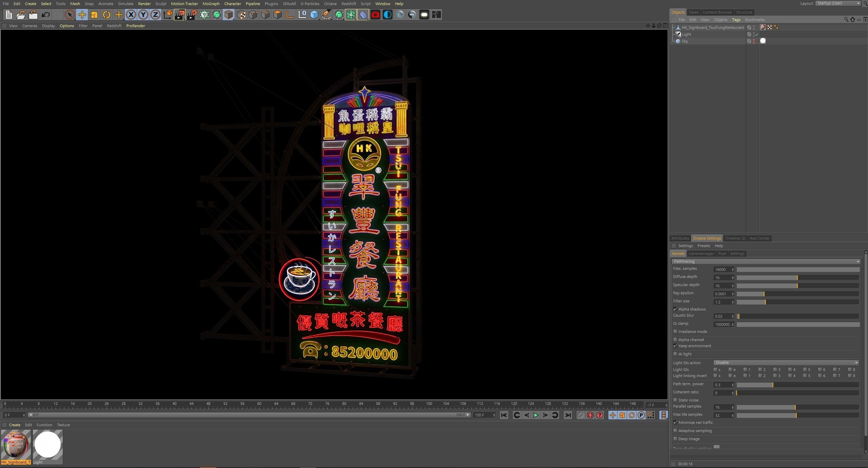Click the red camera render icon
This screenshot has height=468, width=868.
click(375, 15)
